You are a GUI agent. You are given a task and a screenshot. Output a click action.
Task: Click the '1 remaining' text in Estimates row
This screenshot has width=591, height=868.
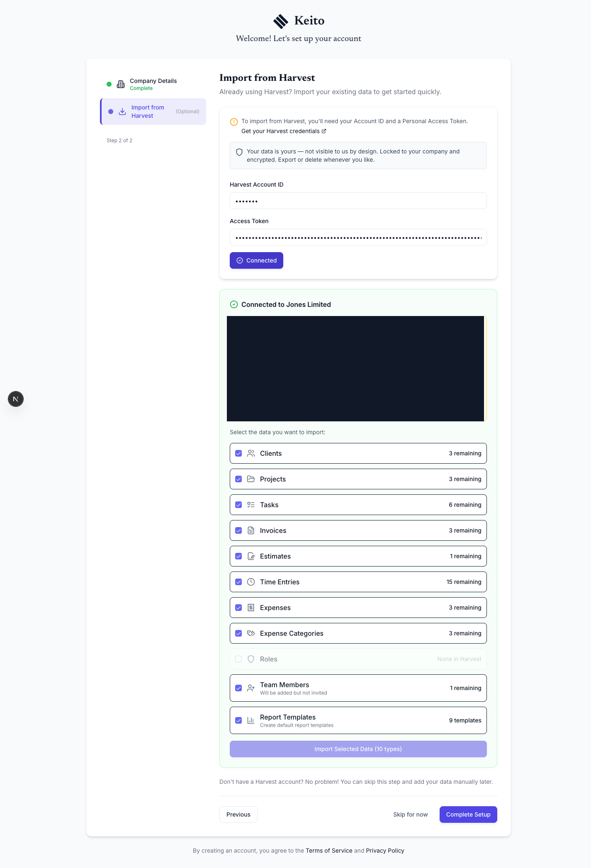point(466,556)
